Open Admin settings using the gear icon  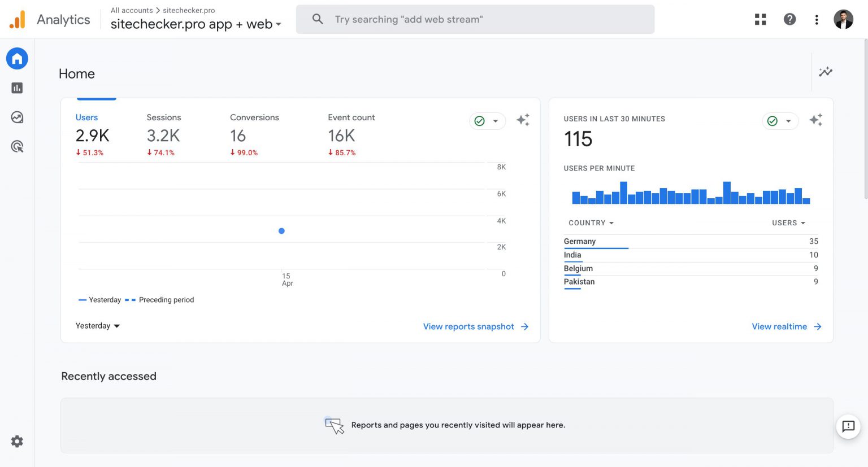pyautogui.click(x=17, y=441)
